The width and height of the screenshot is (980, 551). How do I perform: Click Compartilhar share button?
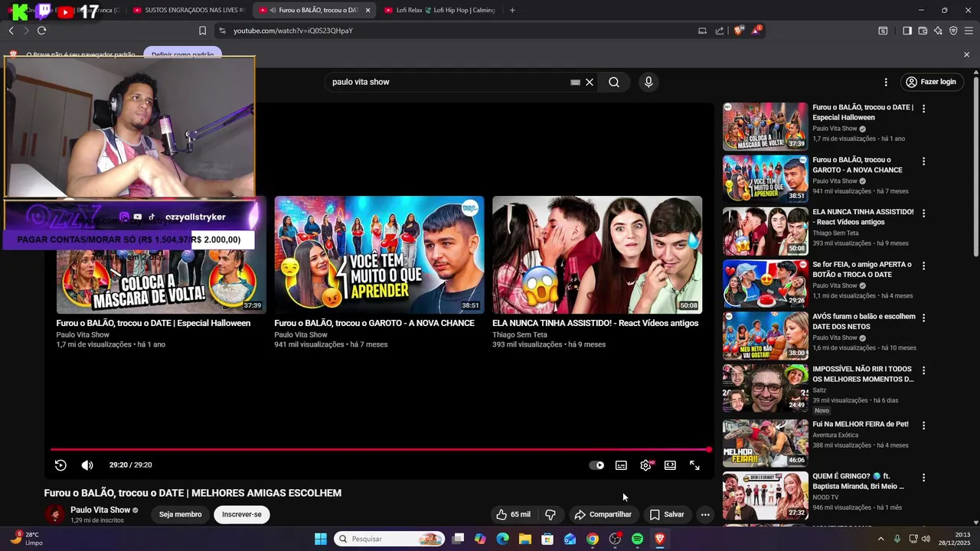pos(603,514)
